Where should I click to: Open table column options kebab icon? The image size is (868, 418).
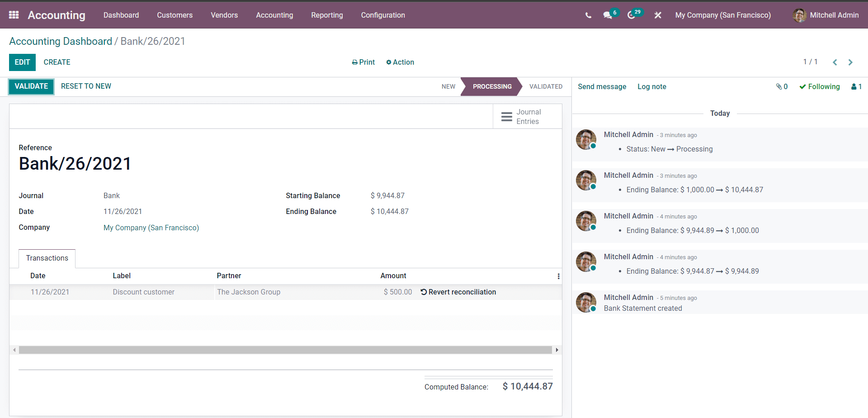point(558,276)
